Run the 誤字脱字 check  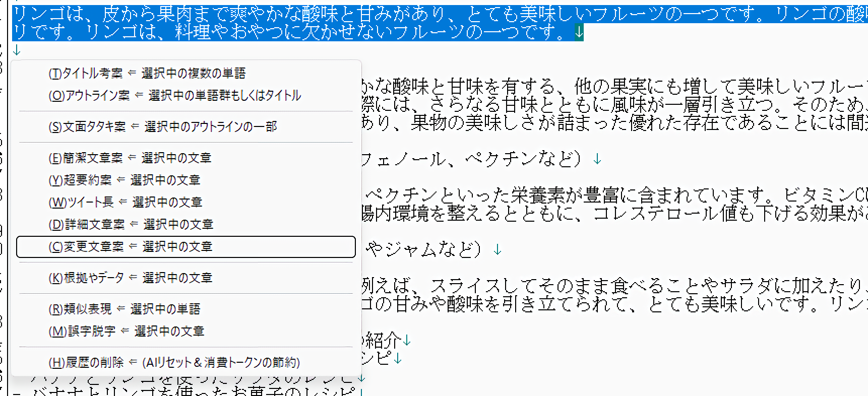pos(126,332)
